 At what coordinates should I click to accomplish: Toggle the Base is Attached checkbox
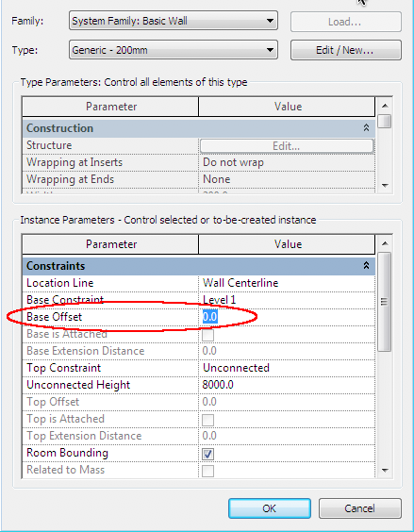[208, 335]
